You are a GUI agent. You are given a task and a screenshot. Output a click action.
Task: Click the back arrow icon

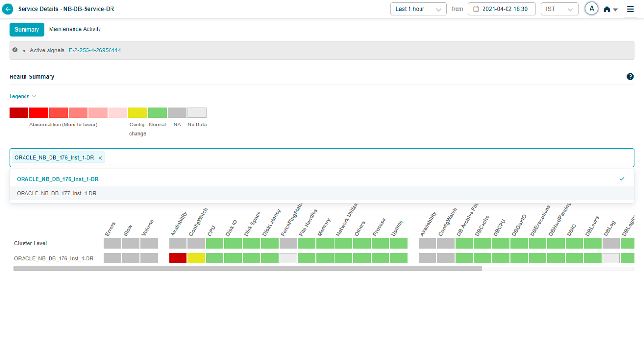click(8, 9)
